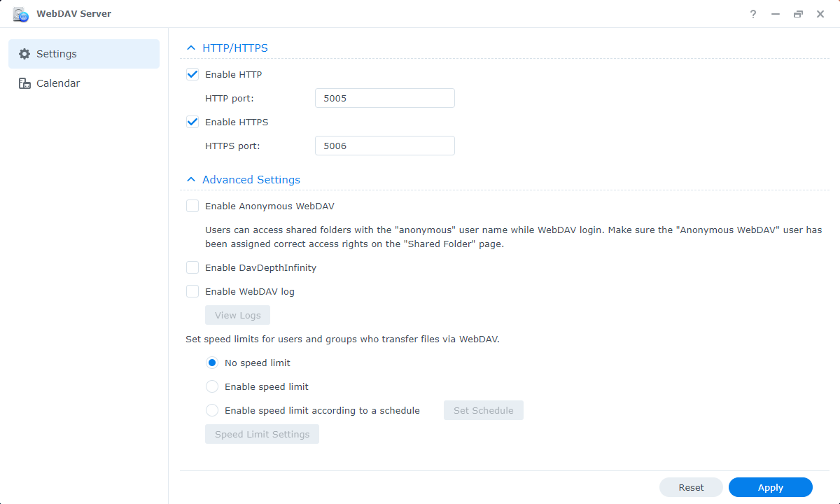Collapse the Advanced Settings section
The image size is (840, 504).
(x=191, y=180)
